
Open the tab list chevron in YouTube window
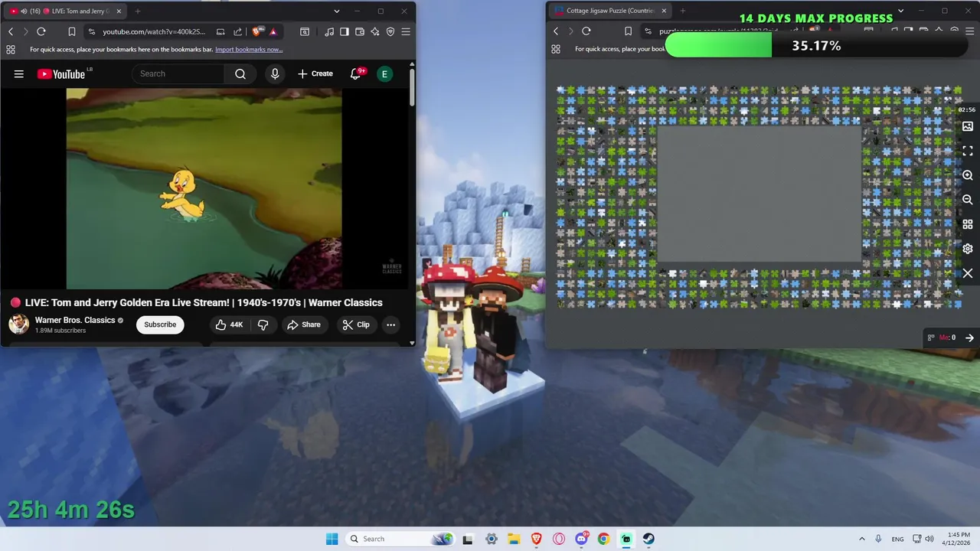point(336,11)
